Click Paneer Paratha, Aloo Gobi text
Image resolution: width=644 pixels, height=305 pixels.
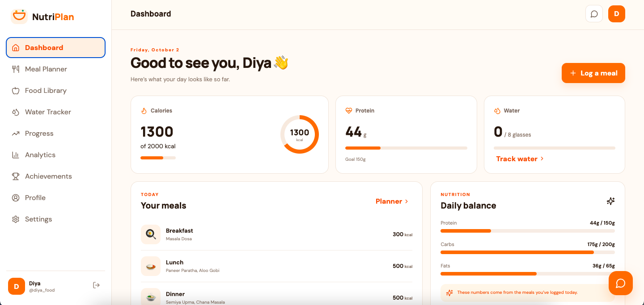pos(193,271)
